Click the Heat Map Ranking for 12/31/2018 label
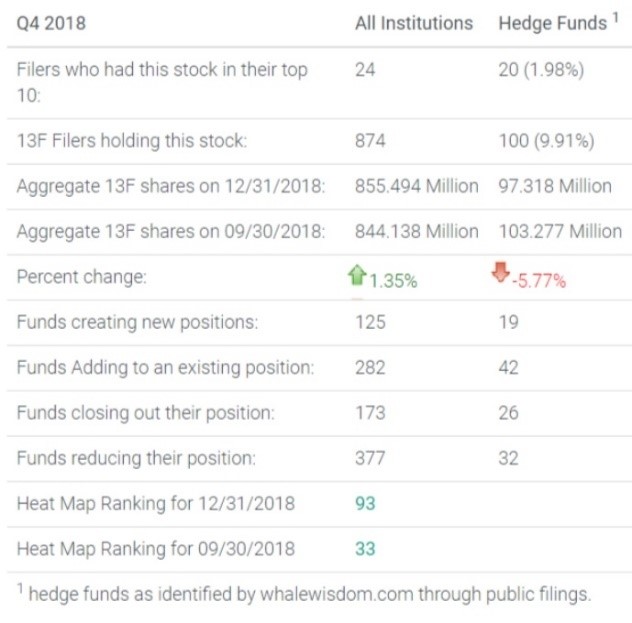The image size is (632, 623). tap(155, 503)
